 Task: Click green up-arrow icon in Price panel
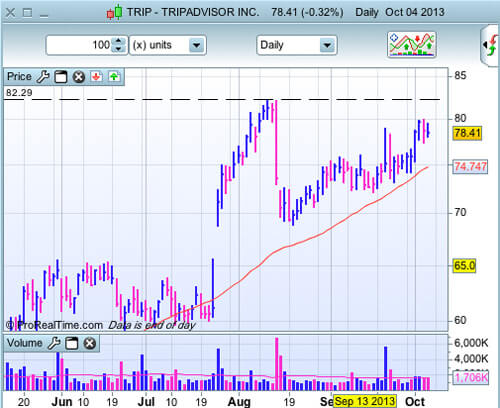coord(114,77)
